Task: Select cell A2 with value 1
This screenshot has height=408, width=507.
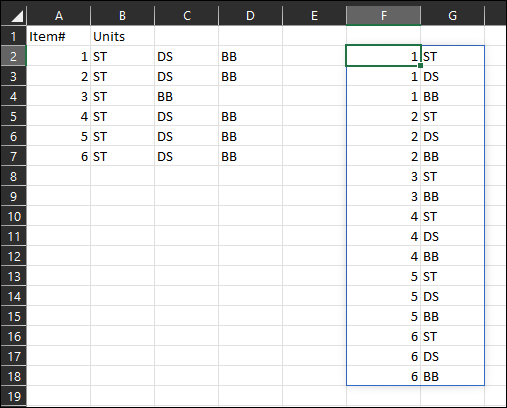Action: click(58, 56)
